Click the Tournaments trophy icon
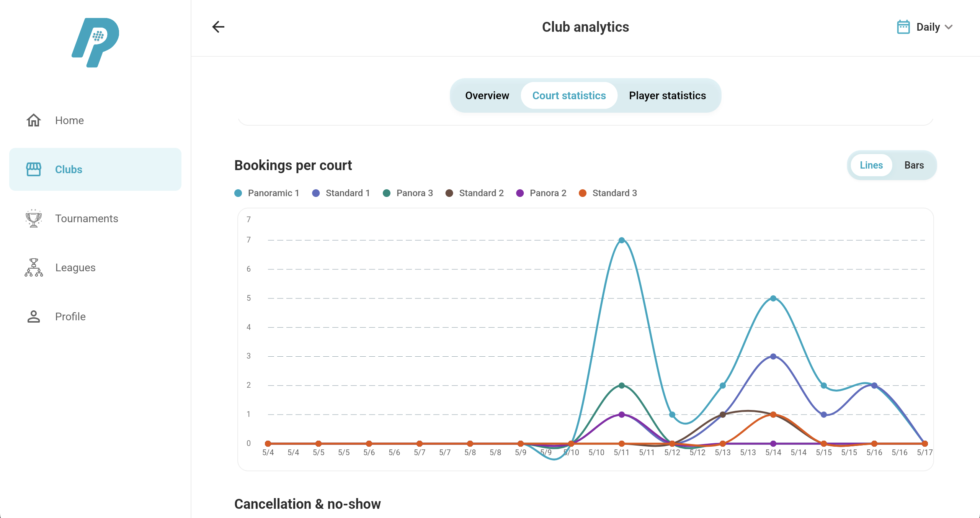Screen dimensions: 980x518 click(x=34, y=218)
